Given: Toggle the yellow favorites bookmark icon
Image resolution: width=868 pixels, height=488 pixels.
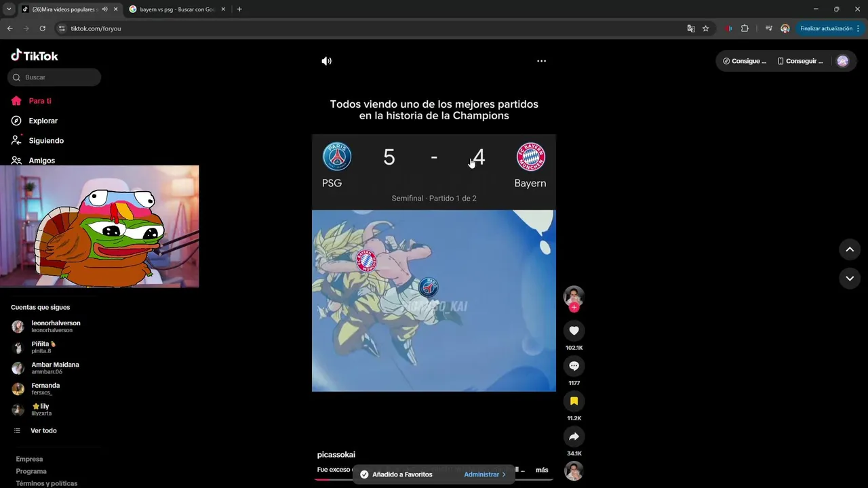Looking at the screenshot, I should [x=574, y=401].
